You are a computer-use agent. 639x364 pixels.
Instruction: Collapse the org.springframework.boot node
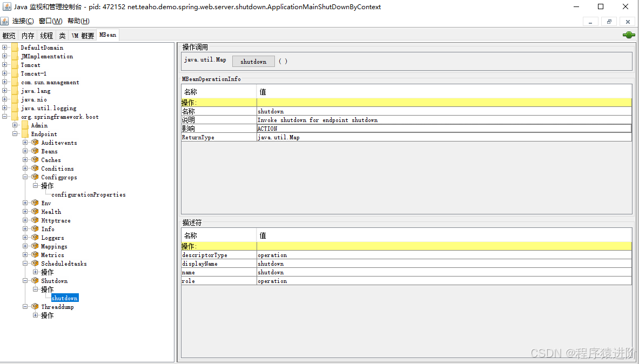coord(5,117)
